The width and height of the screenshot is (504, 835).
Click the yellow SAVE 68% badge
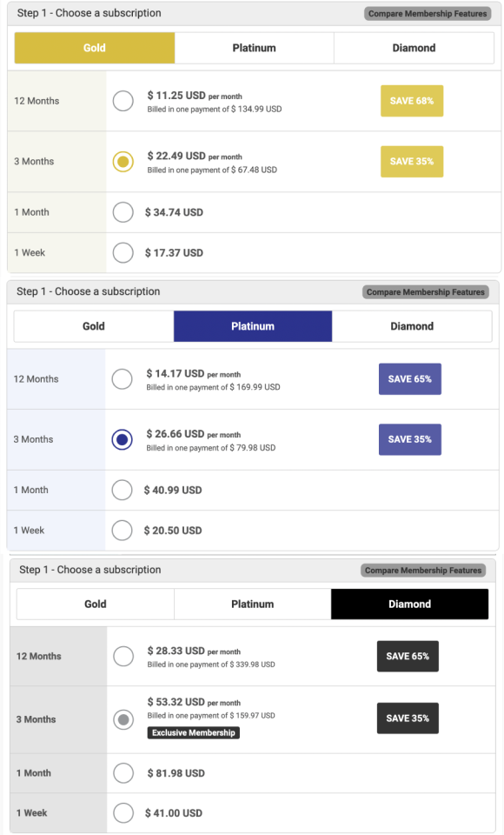pos(412,101)
